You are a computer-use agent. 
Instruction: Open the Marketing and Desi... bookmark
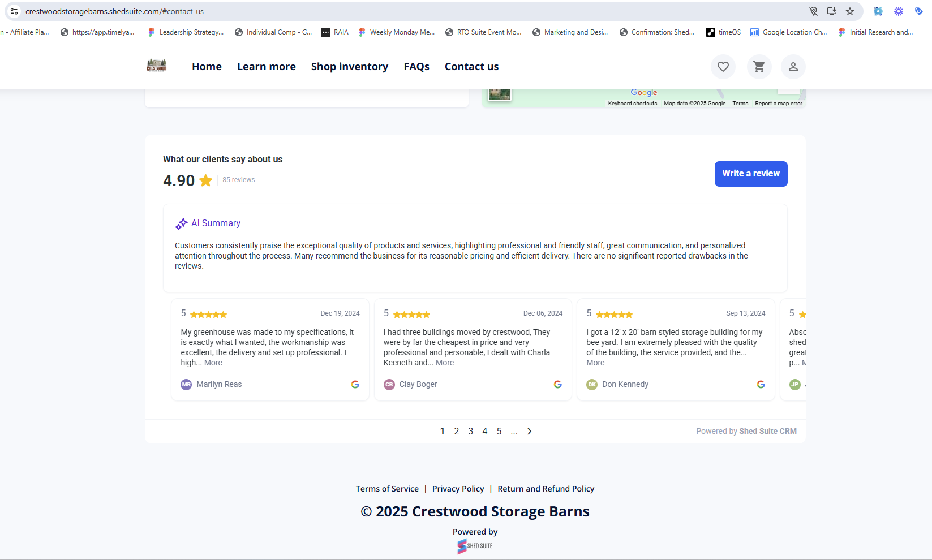coord(570,32)
